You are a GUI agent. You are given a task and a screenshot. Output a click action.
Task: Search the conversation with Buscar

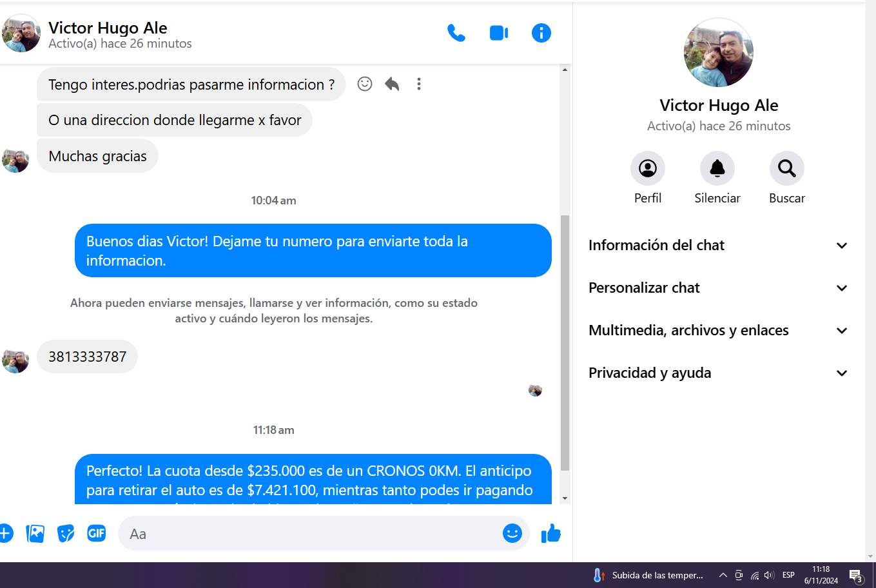[786, 169]
